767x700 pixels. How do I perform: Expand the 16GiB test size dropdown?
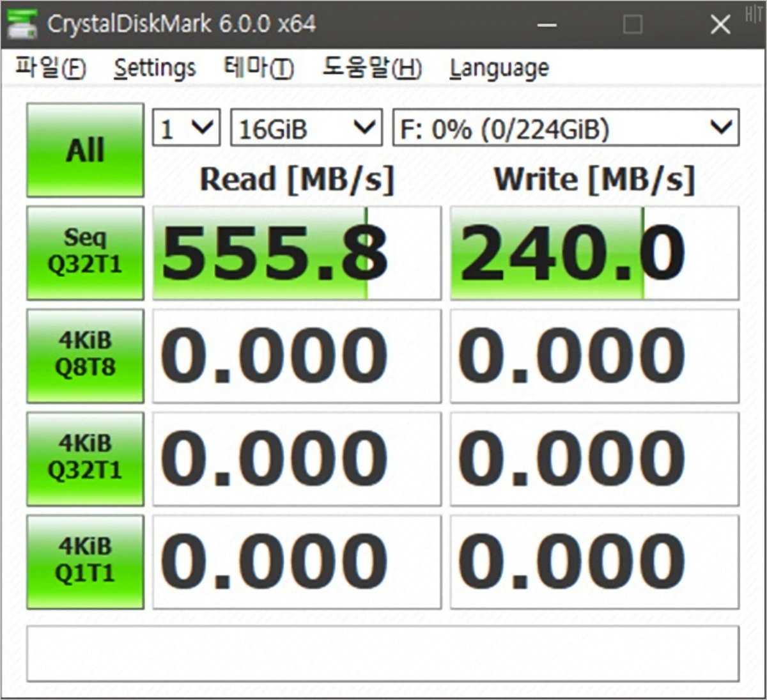click(306, 128)
